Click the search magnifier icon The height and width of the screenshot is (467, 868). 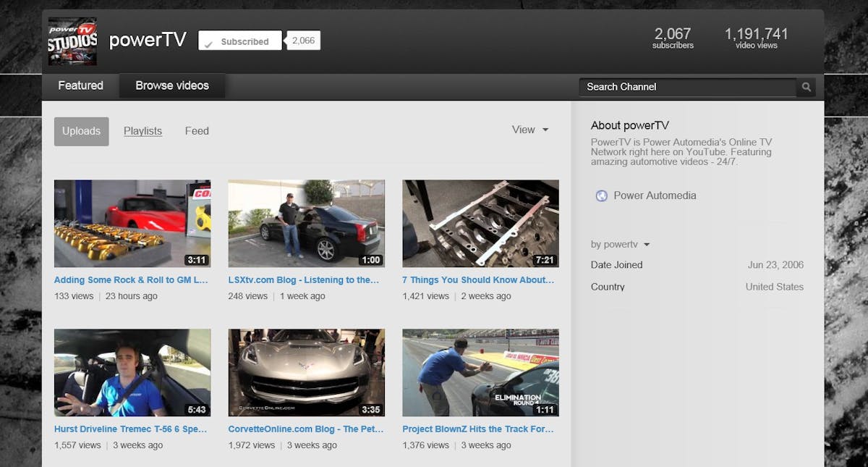806,87
